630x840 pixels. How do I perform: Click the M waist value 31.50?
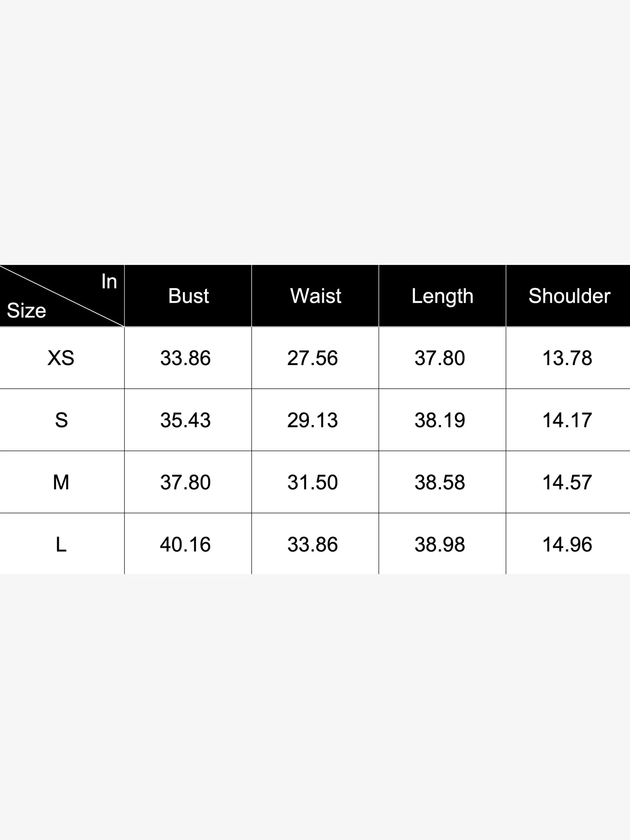coord(312,482)
